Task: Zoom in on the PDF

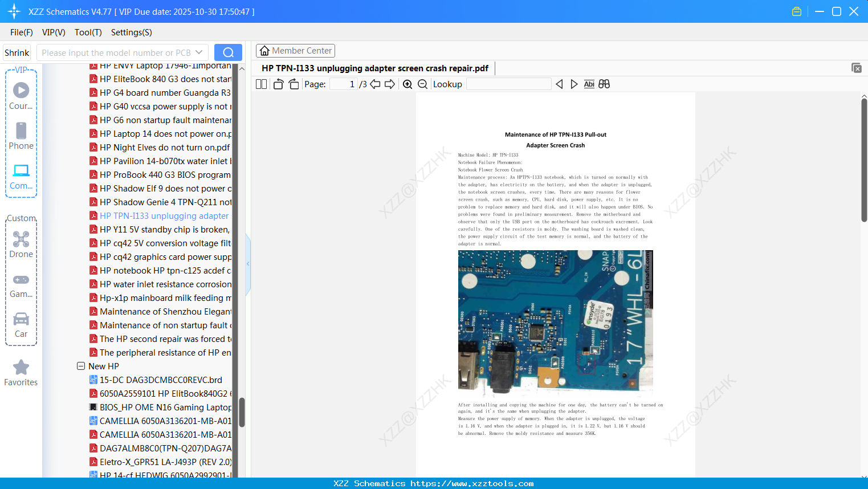Action: pos(407,84)
